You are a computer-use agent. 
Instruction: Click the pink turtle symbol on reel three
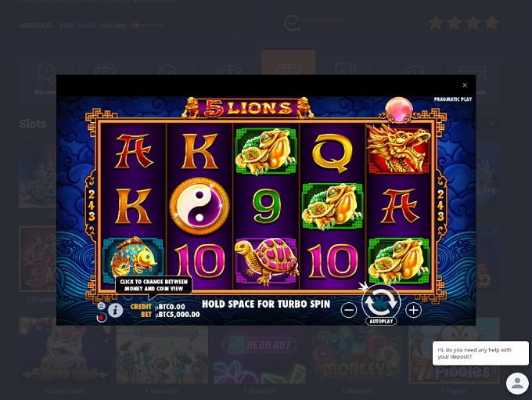coord(266,261)
